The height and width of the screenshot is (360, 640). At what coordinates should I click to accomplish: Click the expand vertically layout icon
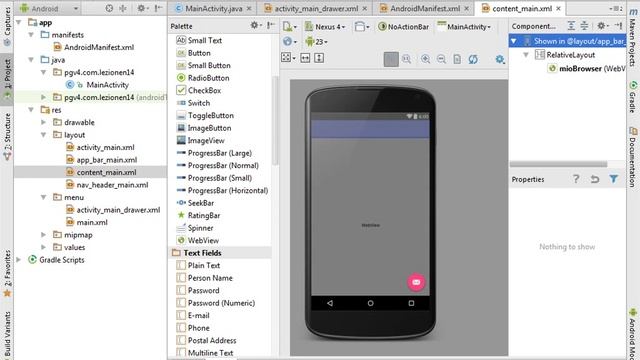pos(319,58)
